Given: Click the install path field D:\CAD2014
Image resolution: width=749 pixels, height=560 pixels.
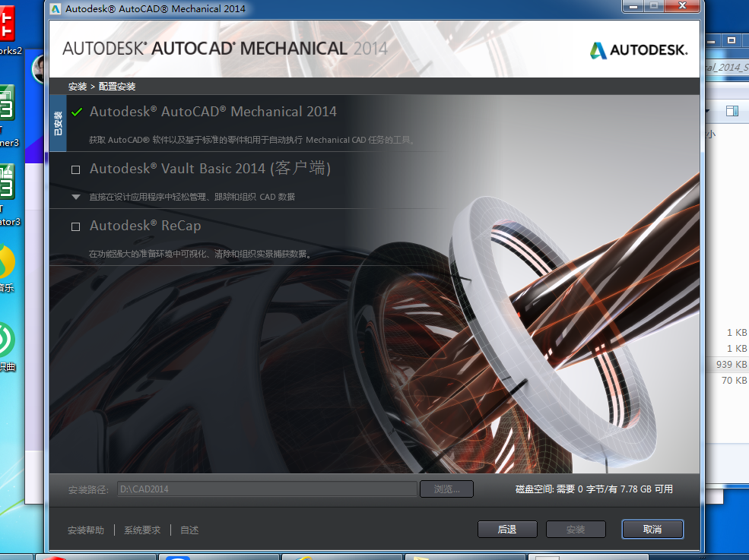Looking at the screenshot, I should coord(267,489).
